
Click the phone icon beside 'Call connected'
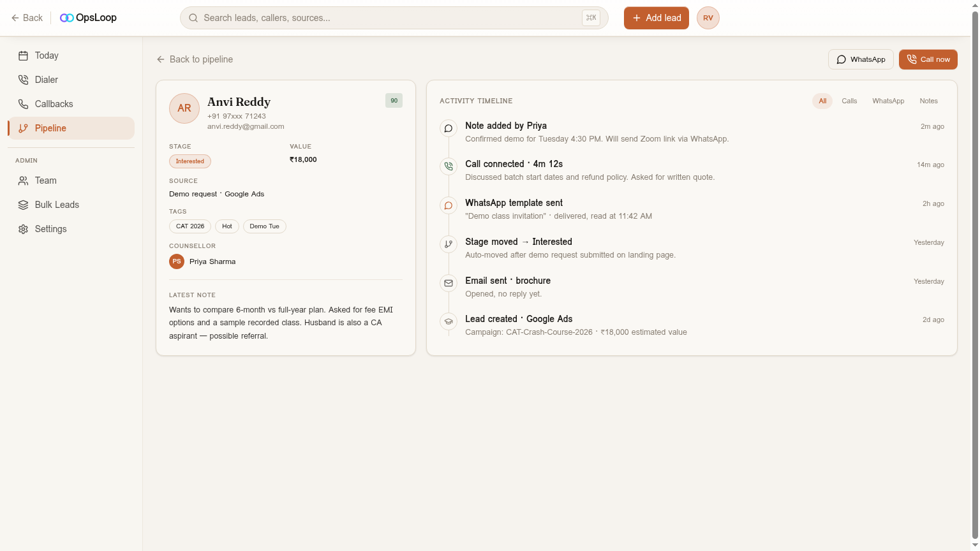tap(449, 166)
